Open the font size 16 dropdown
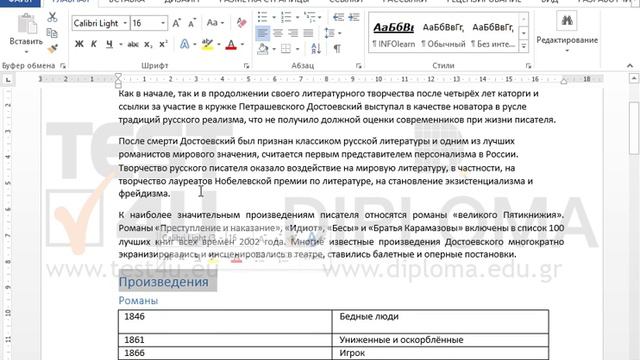This screenshot has width=640, height=360. (163, 23)
